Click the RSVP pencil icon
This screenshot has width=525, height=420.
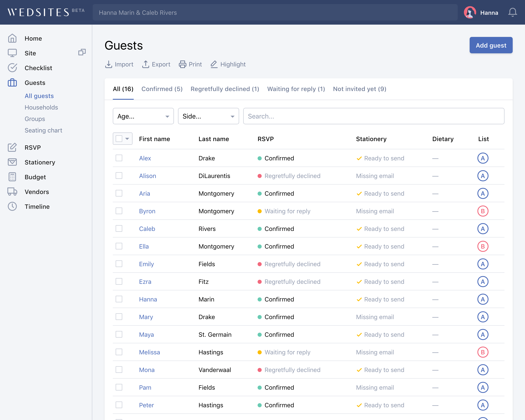12,147
